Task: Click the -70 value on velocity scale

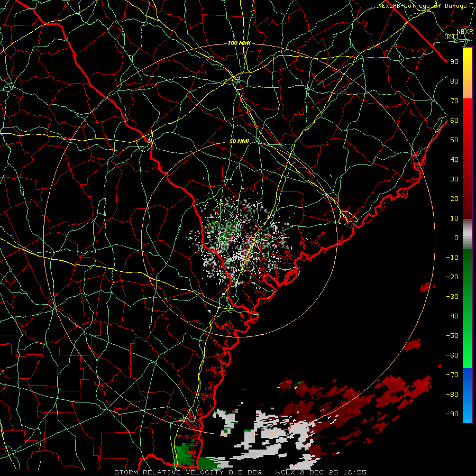Action: [452, 375]
